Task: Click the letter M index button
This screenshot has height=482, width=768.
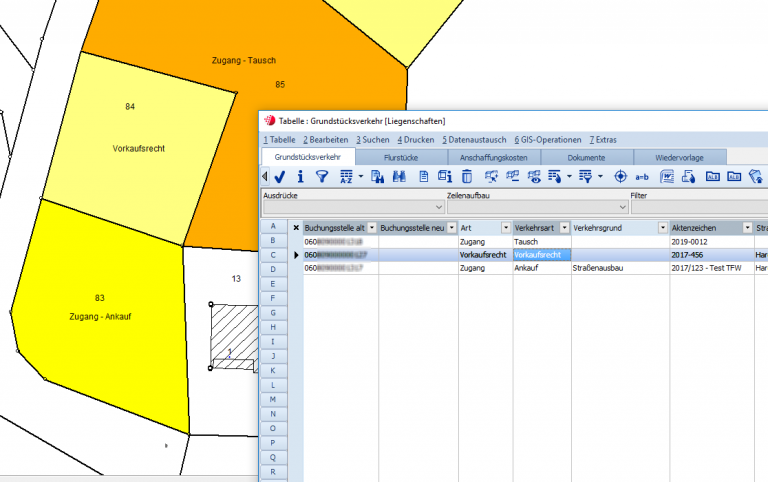Action: 273,399
